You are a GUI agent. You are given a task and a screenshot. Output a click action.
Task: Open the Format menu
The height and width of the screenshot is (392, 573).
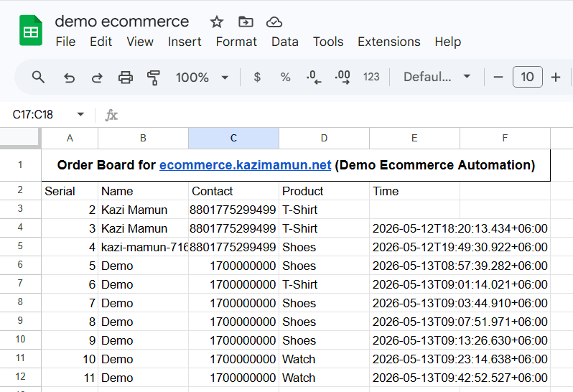click(236, 42)
